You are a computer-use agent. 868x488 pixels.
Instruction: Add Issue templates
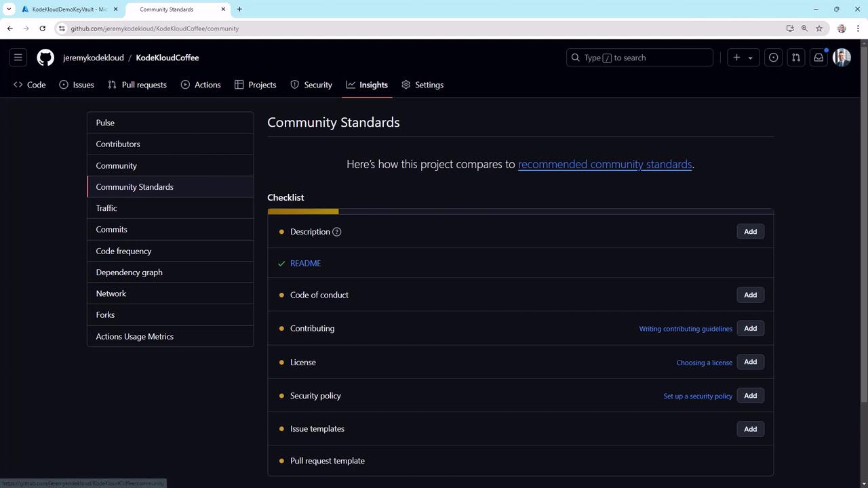(x=750, y=429)
